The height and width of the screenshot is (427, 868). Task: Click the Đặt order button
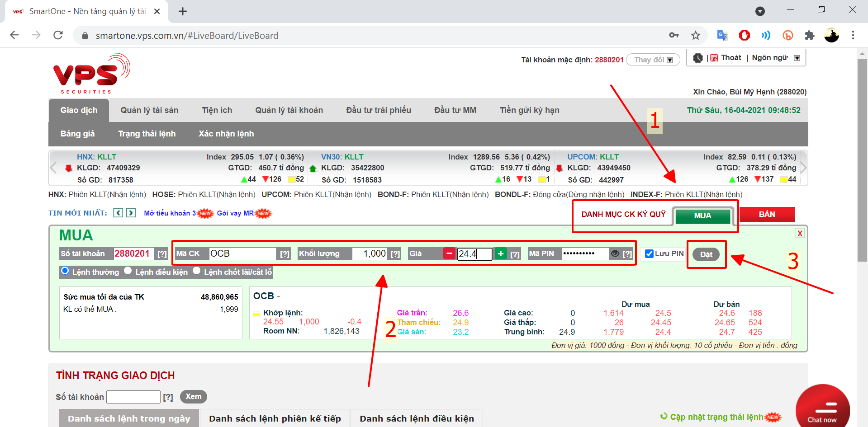706,254
